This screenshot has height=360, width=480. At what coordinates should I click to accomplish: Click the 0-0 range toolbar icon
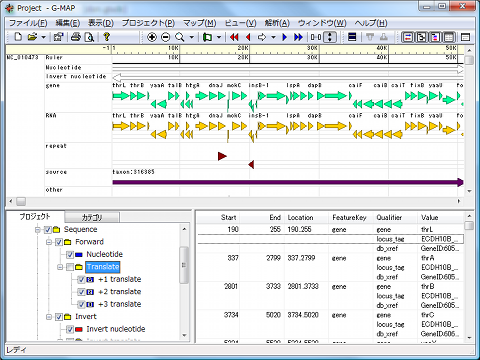tap(316, 37)
